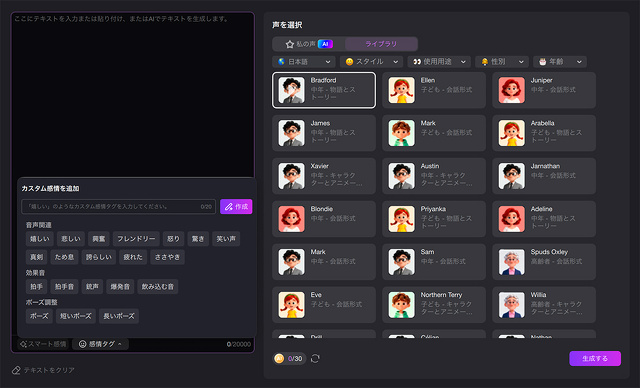The image size is (640, 388).
Task: Click Blondie's avatar image
Action: tap(291, 219)
